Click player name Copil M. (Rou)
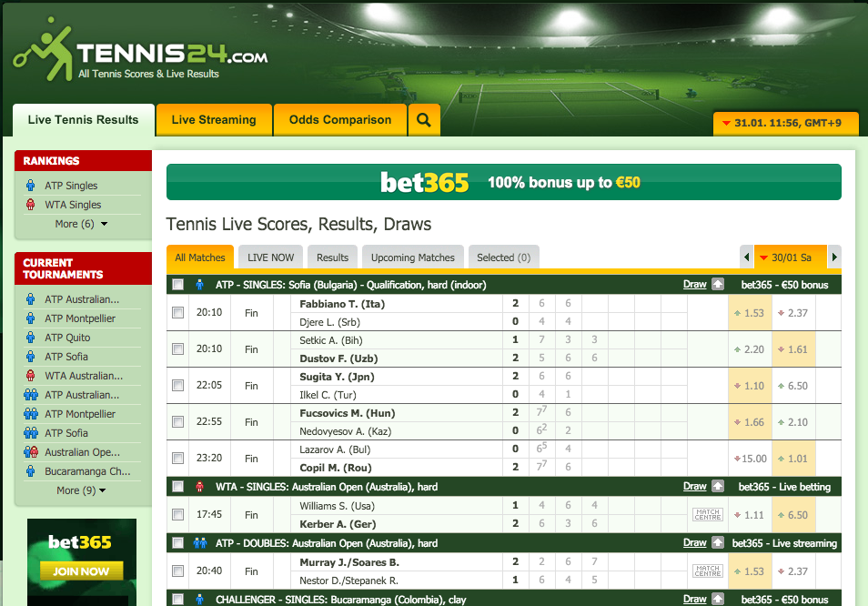This screenshot has width=868, height=606. [336, 467]
